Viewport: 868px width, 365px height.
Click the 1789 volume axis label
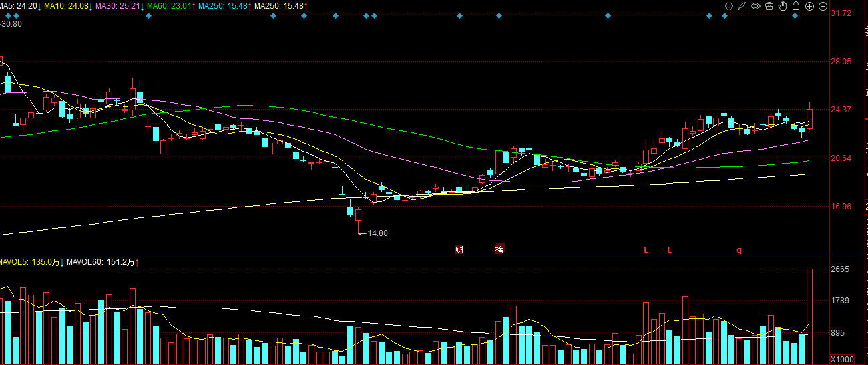(x=839, y=301)
